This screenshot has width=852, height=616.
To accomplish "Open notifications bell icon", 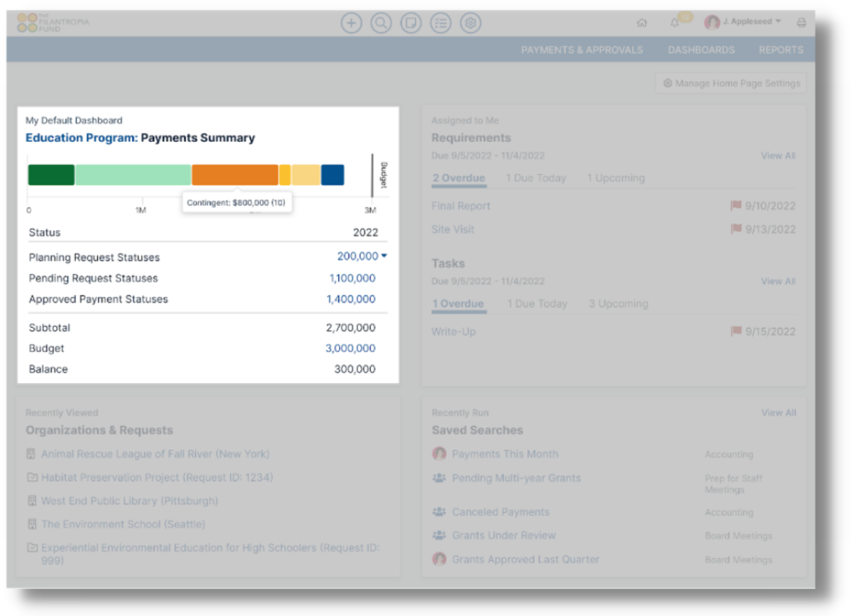I will (674, 23).
